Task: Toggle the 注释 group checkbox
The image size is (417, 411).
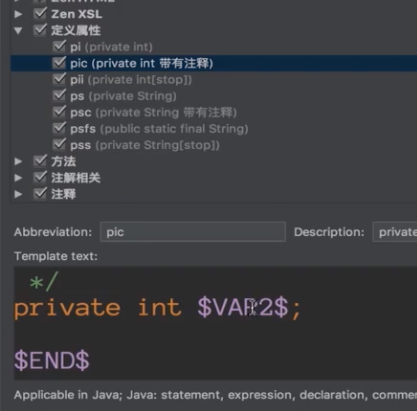Action: pos(40,193)
